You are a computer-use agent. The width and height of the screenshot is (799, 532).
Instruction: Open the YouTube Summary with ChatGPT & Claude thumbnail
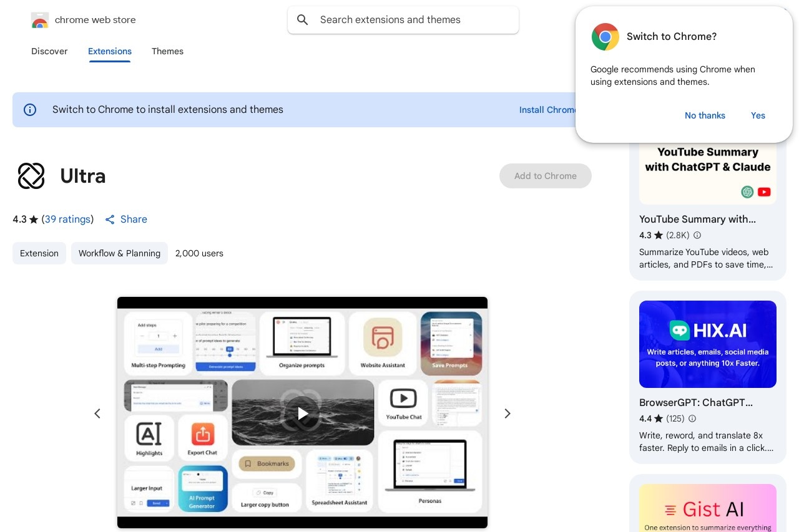tap(708, 172)
